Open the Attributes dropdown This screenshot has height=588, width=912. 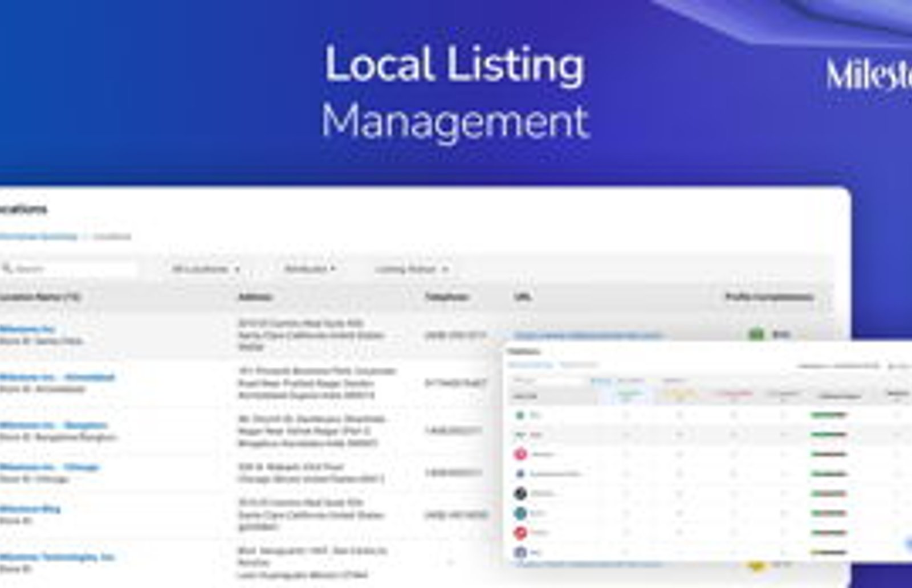(310, 269)
